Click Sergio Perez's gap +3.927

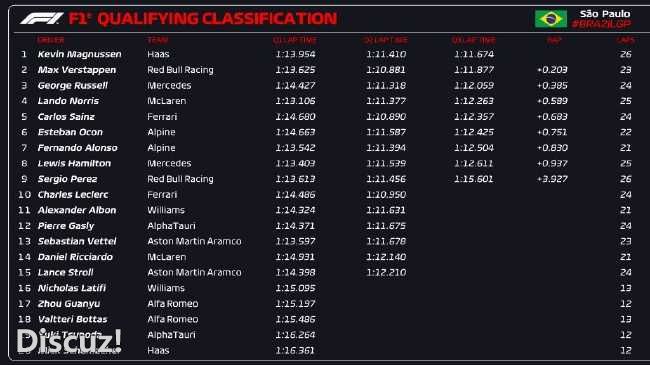click(552, 179)
